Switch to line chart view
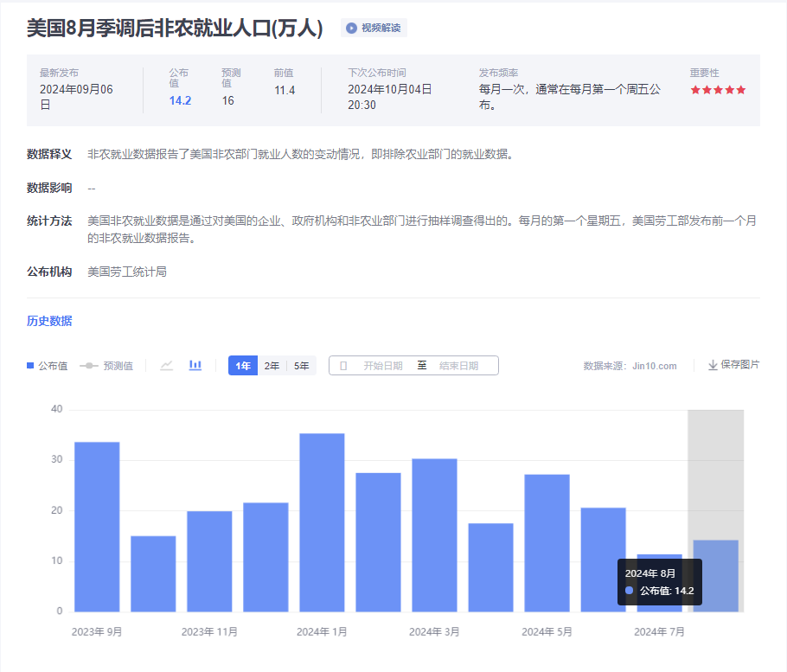 tap(167, 366)
